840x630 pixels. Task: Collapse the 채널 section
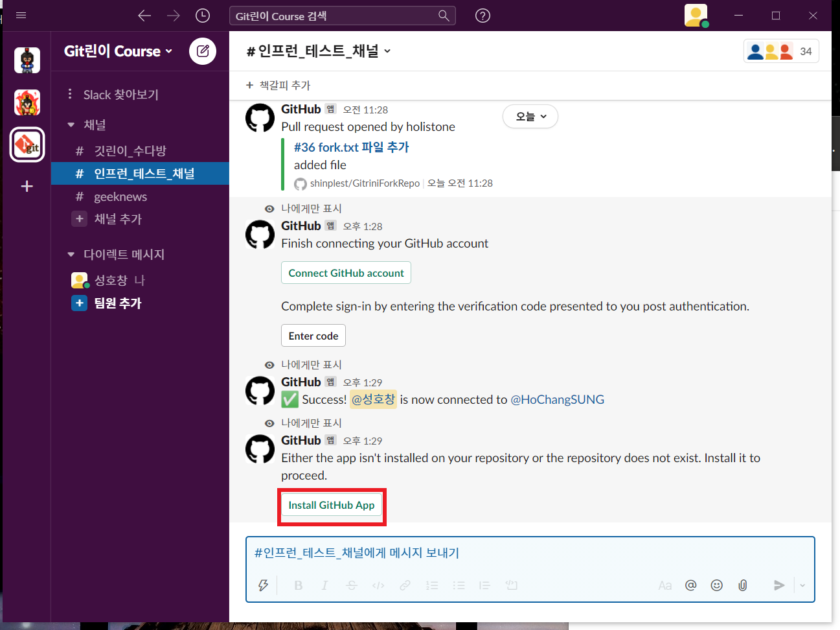click(71, 125)
